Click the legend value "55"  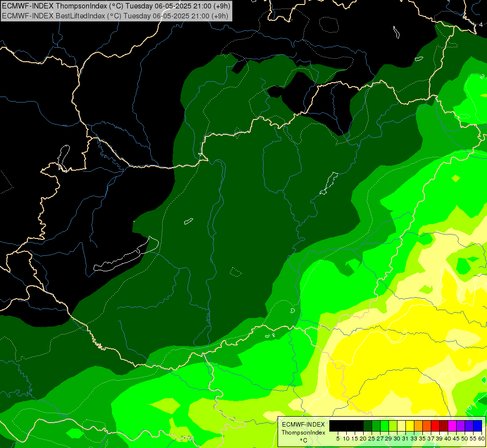click(474, 439)
